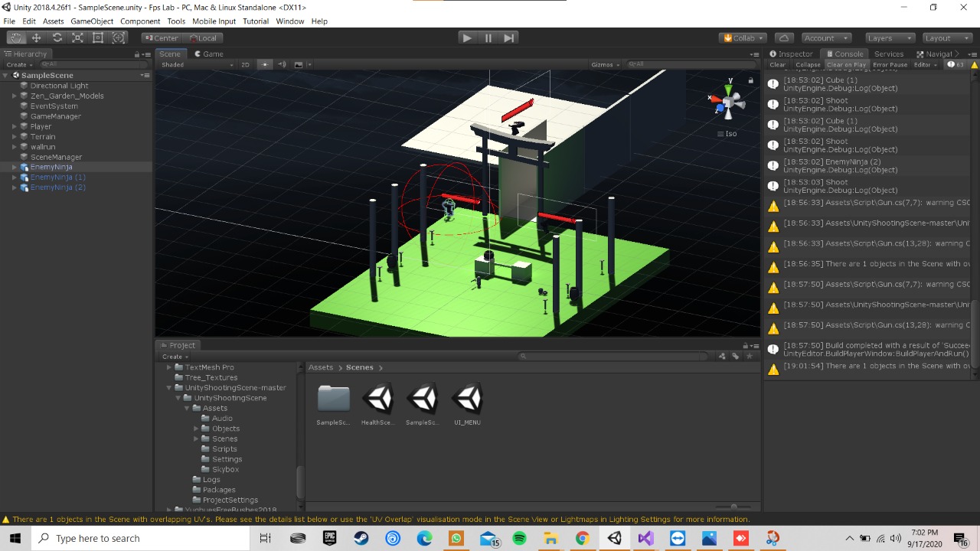Open the Spotify taskbar icon

point(519,538)
